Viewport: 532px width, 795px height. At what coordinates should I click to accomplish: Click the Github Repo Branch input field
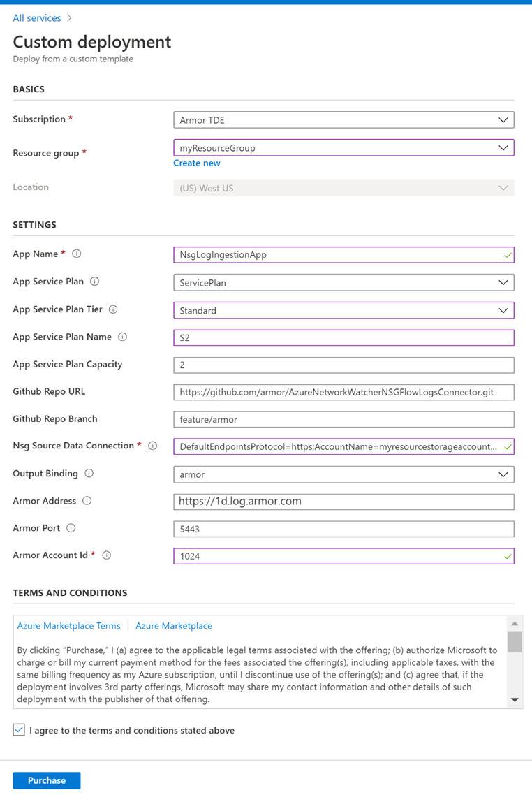click(343, 419)
